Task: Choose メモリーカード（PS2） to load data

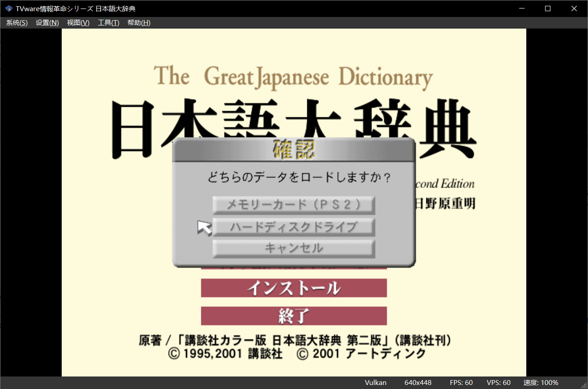Action: click(x=293, y=205)
